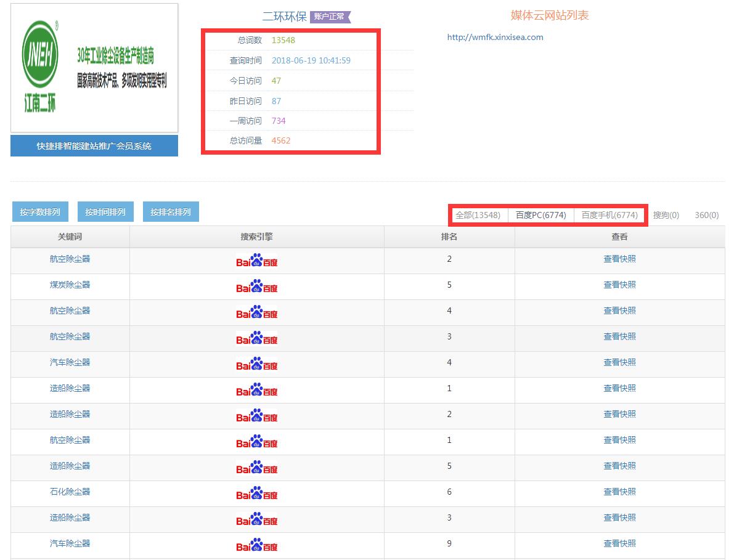
Task: Sort the list with 按时间排列
Action: [105, 212]
